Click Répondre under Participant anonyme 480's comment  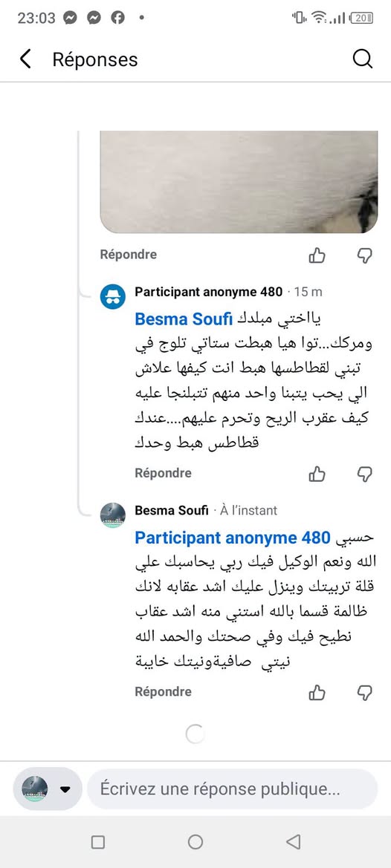coord(163,473)
